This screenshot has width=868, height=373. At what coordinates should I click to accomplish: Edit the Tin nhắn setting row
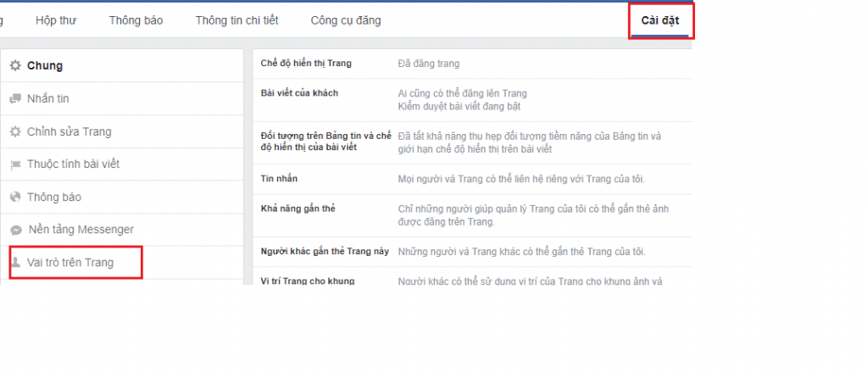pyautogui.click(x=472, y=180)
